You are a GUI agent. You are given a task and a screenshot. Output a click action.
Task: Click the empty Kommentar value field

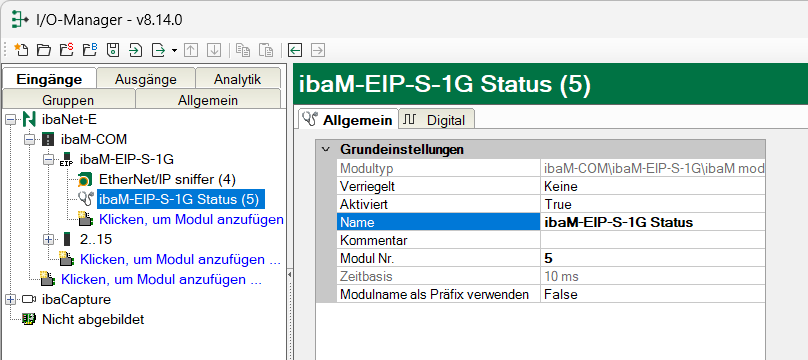pyautogui.click(x=653, y=240)
